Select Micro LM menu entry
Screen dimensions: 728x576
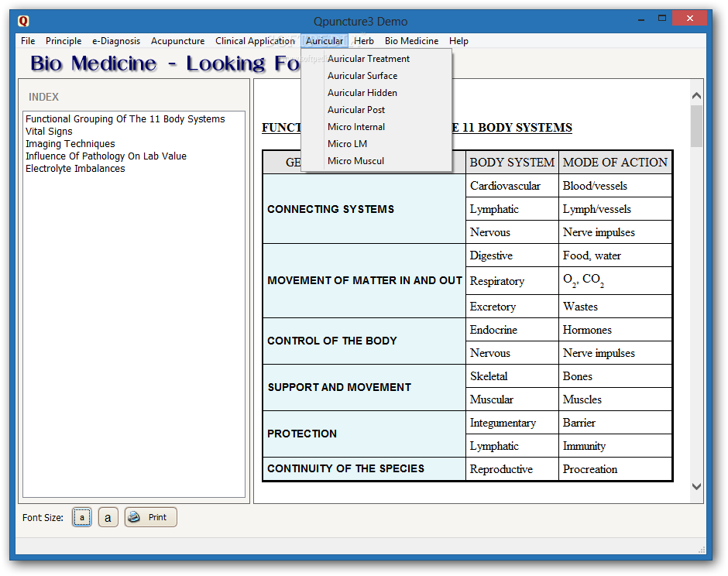[376, 144]
